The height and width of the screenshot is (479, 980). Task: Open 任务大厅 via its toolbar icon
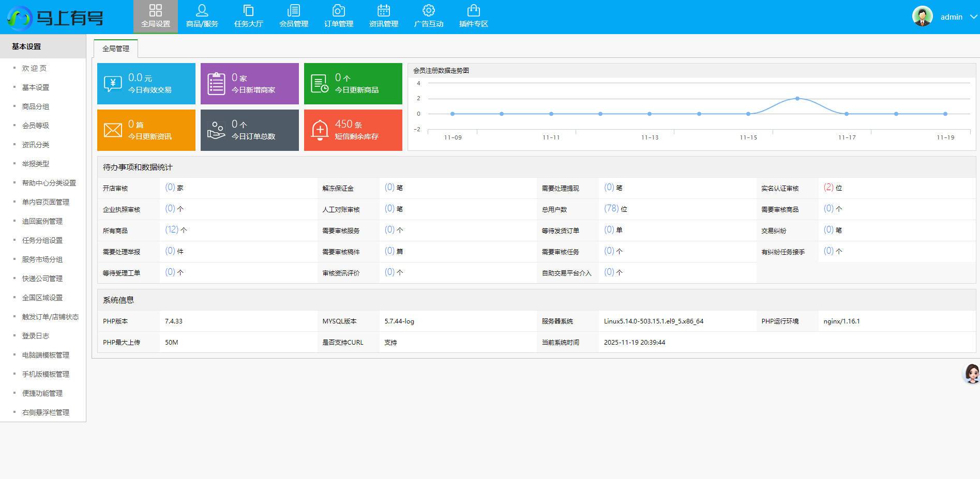tap(248, 16)
